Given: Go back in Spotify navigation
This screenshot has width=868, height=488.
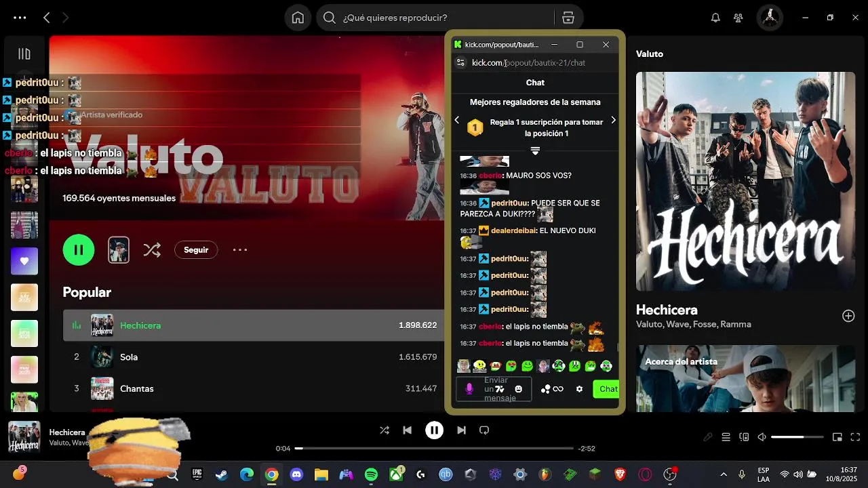Looking at the screenshot, I should click(46, 18).
